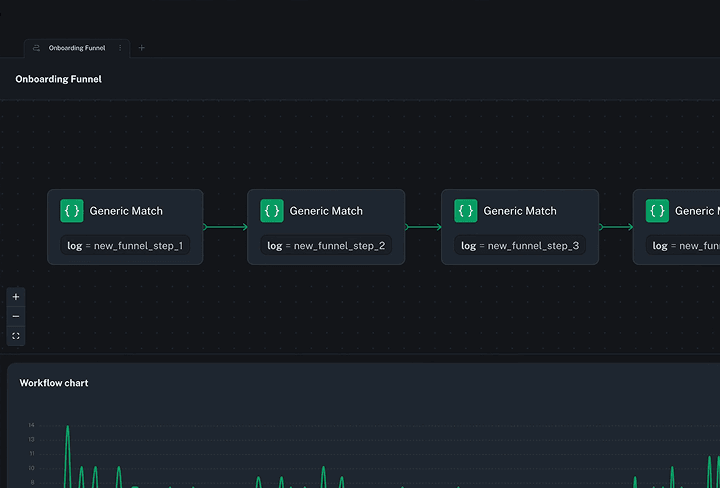
Task: Select the log = new_funnel_step_2 condition
Action: (x=325, y=245)
